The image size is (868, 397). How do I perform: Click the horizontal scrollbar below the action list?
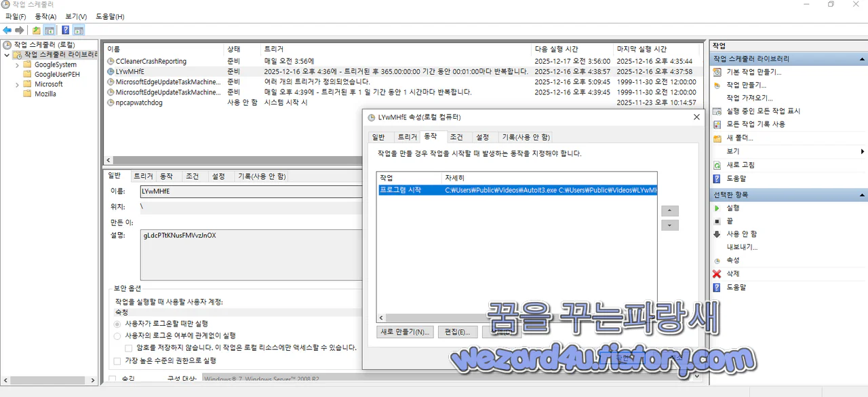[x=475, y=317]
